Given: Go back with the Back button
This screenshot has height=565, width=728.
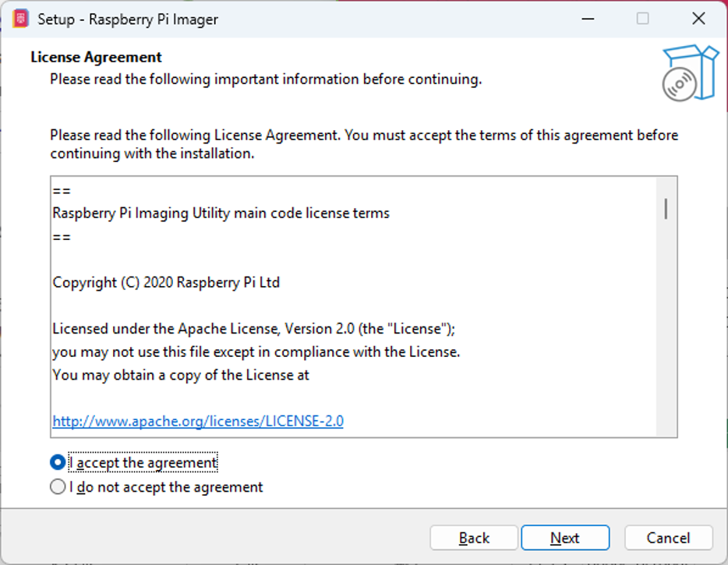Looking at the screenshot, I should pyautogui.click(x=474, y=538).
